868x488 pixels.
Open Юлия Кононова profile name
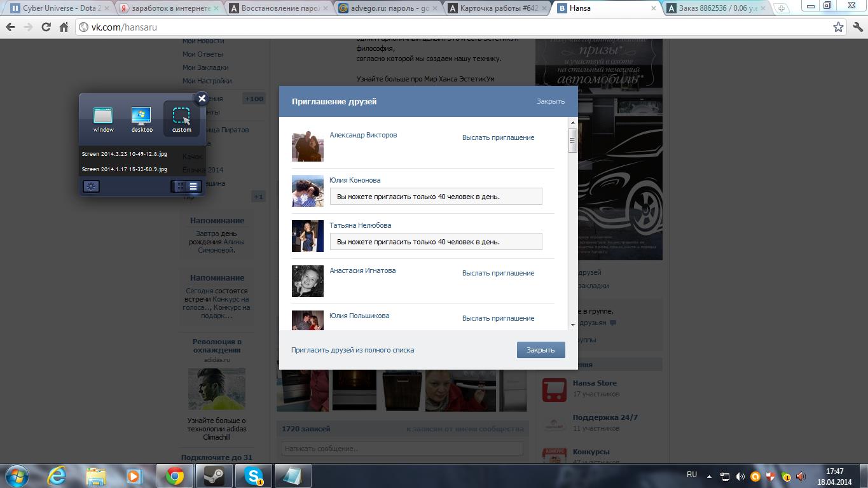click(355, 180)
